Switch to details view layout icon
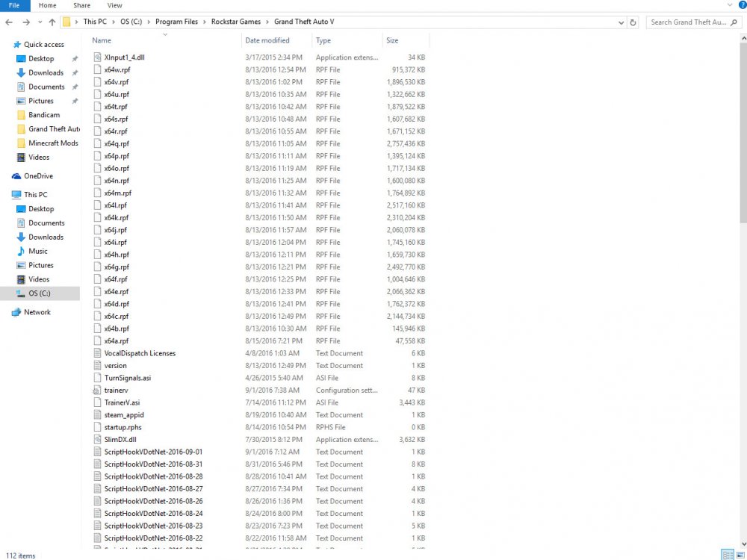Screen dimensions: 747x560 728,555
